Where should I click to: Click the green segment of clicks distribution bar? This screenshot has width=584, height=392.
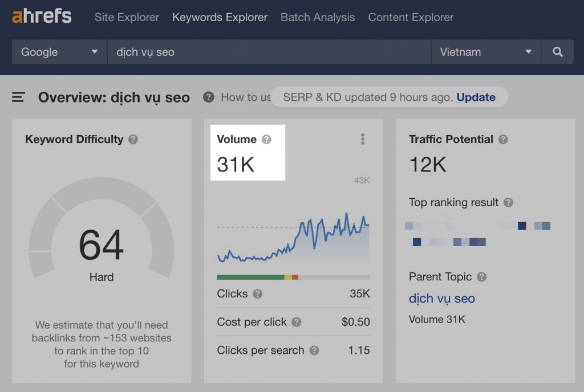click(x=251, y=277)
